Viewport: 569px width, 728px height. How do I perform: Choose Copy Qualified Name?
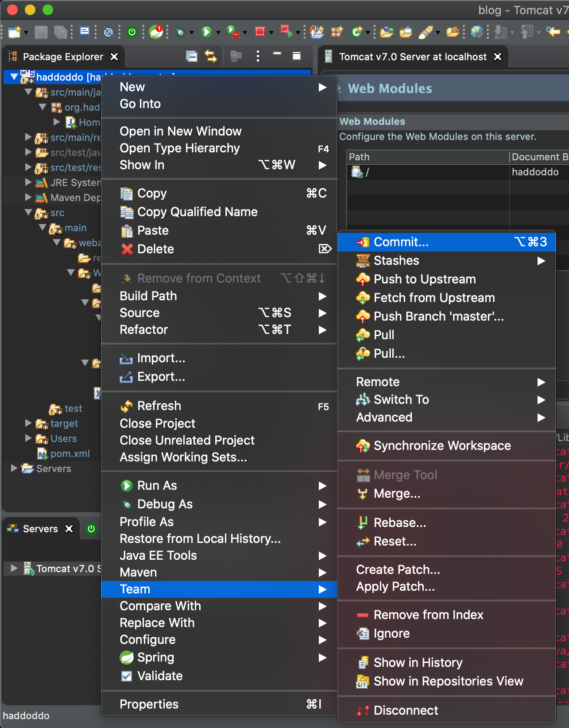[x=219, y=212]
